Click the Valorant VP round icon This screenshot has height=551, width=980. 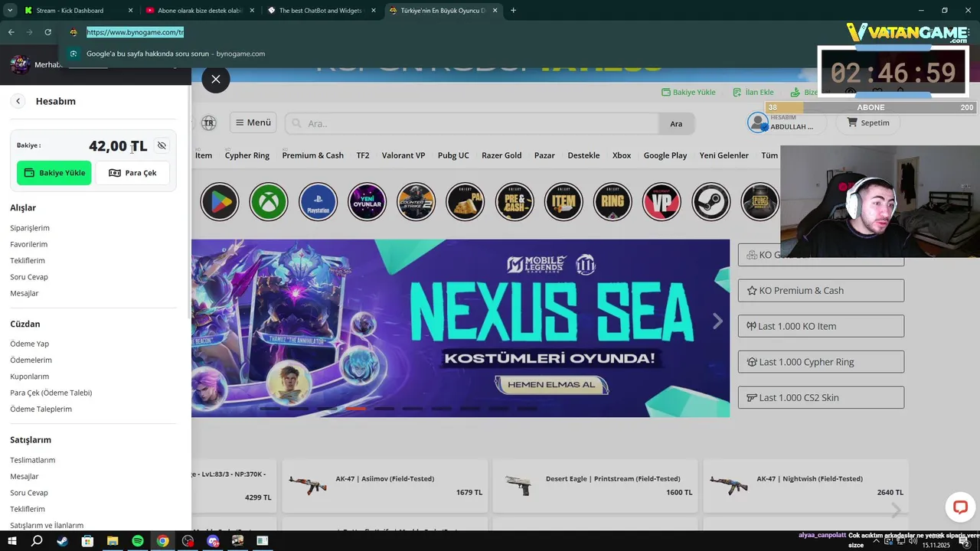point(661,201)
